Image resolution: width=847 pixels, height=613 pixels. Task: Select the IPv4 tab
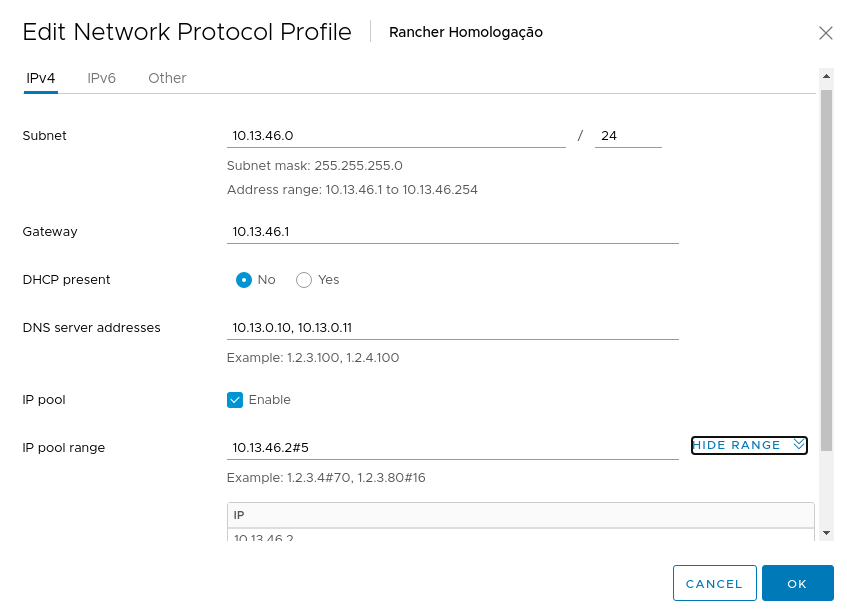click(40, 78)
